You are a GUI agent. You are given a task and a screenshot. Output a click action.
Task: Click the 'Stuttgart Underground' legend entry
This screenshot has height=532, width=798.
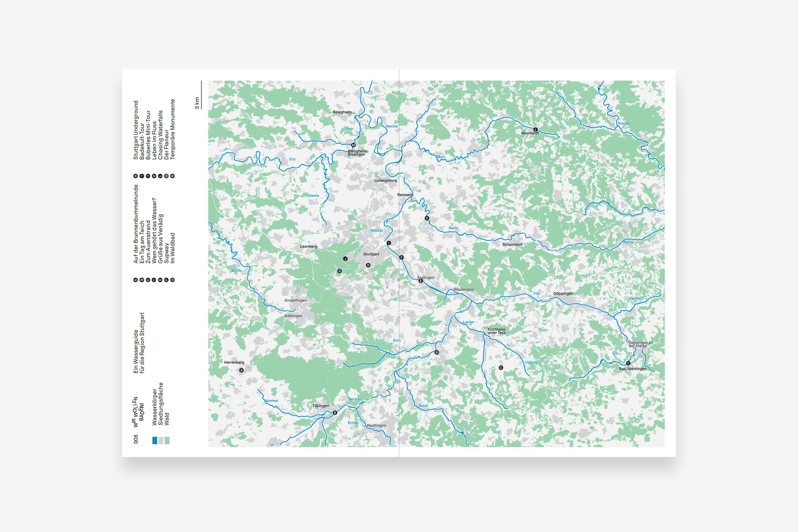pos(136,130)
